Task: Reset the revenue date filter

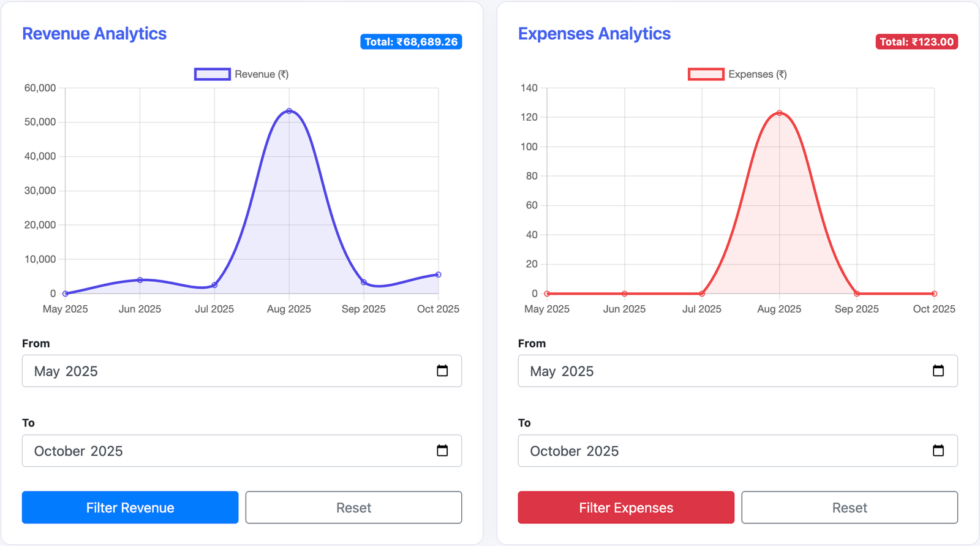Action: click(353, 507)
